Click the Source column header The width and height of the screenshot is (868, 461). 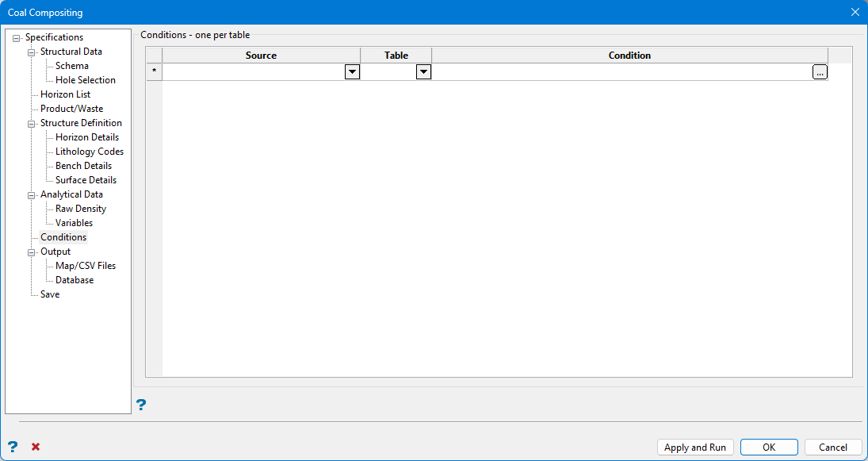pos(261,56)
